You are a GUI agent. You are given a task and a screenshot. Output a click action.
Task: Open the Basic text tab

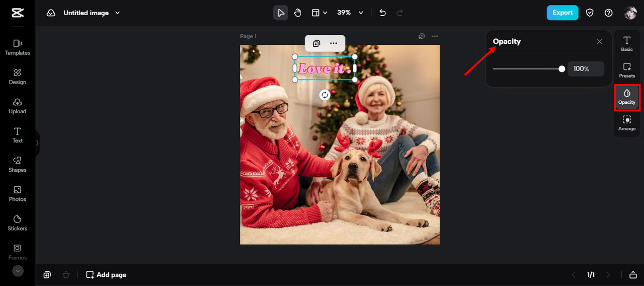pos(627,44)
